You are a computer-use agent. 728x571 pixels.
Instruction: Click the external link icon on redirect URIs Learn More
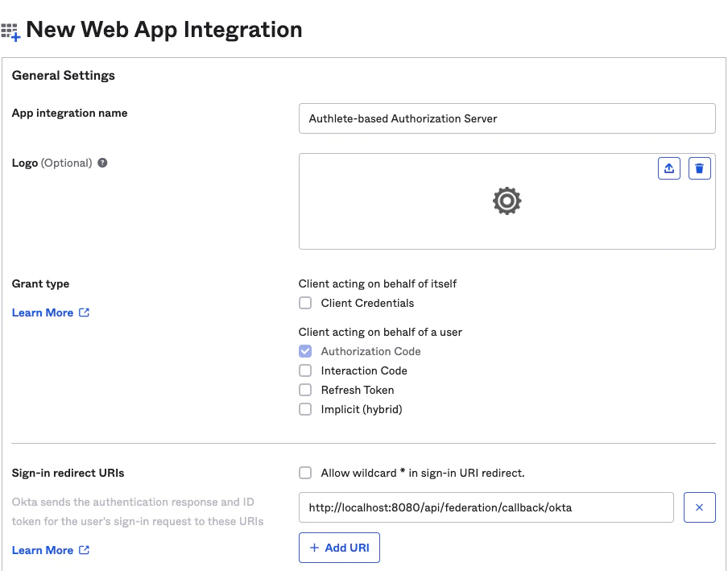(x=84, y=550)
